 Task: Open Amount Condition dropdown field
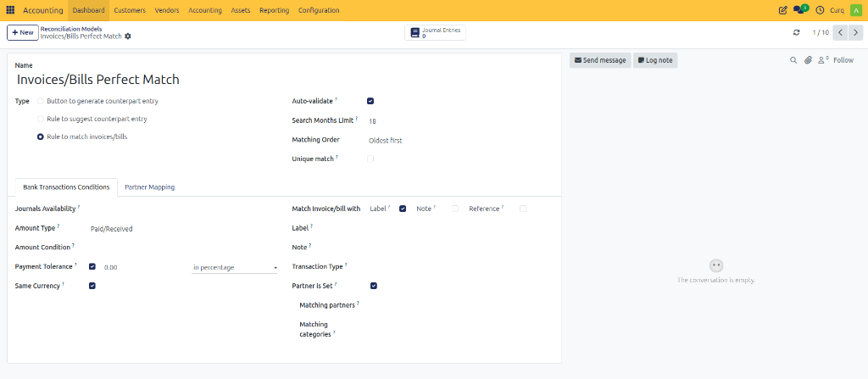(x=183, y=248)
